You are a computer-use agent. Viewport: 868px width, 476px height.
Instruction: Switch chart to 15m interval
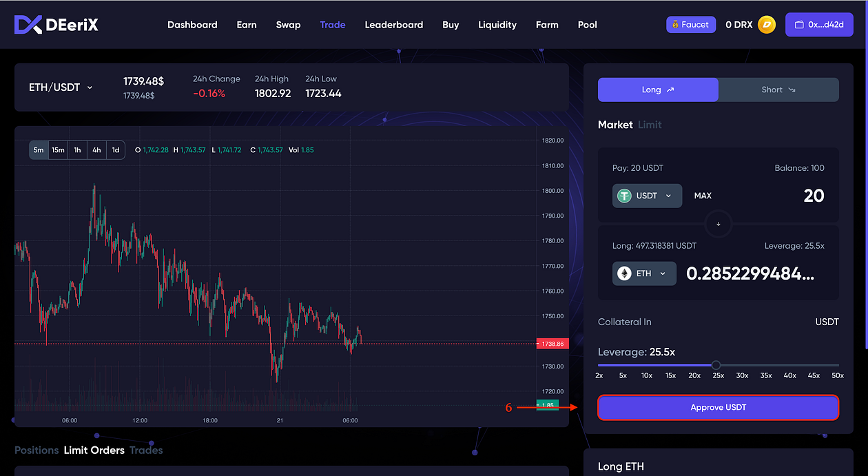tap(58, 150)
